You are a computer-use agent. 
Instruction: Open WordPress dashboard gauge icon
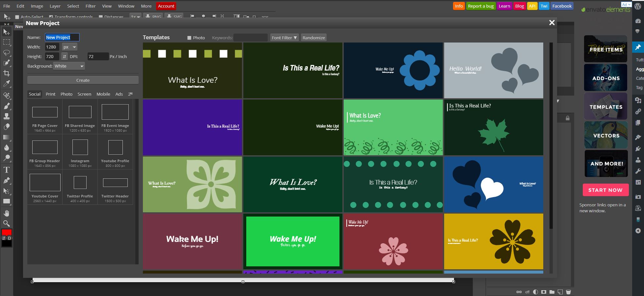pos(638,21)
